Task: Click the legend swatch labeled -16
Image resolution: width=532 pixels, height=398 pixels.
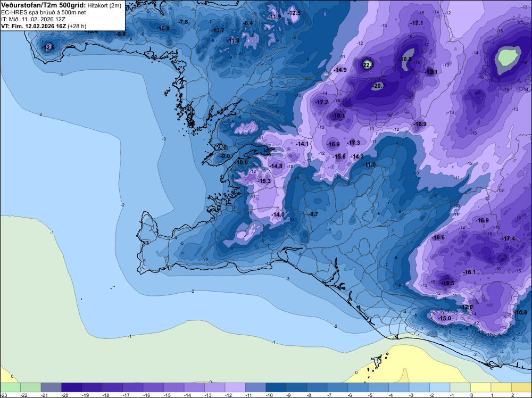Action: 153,387
